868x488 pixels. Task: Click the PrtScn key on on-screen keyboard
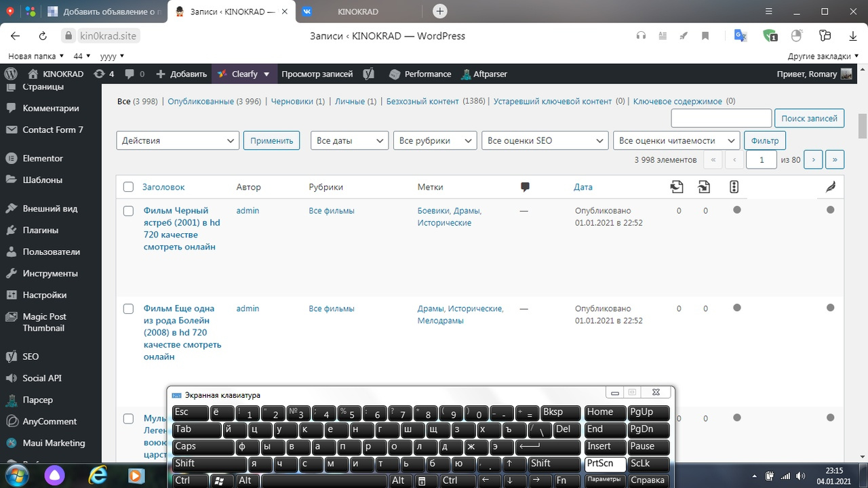(x=605, y=464)
